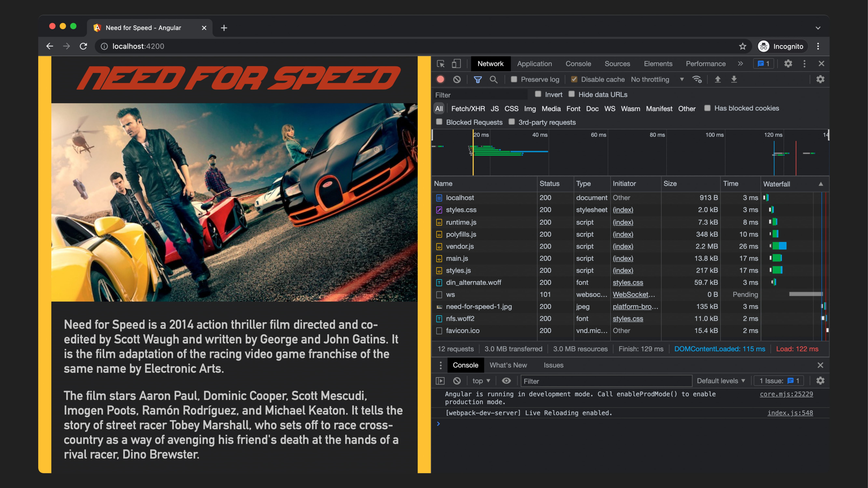
Task: Open DevTools three-dot customize menu
Action: 805,64
